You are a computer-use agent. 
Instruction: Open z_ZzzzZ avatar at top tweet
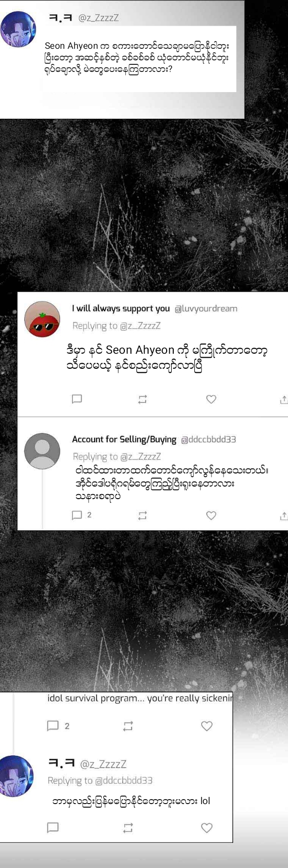click(18, 29)
